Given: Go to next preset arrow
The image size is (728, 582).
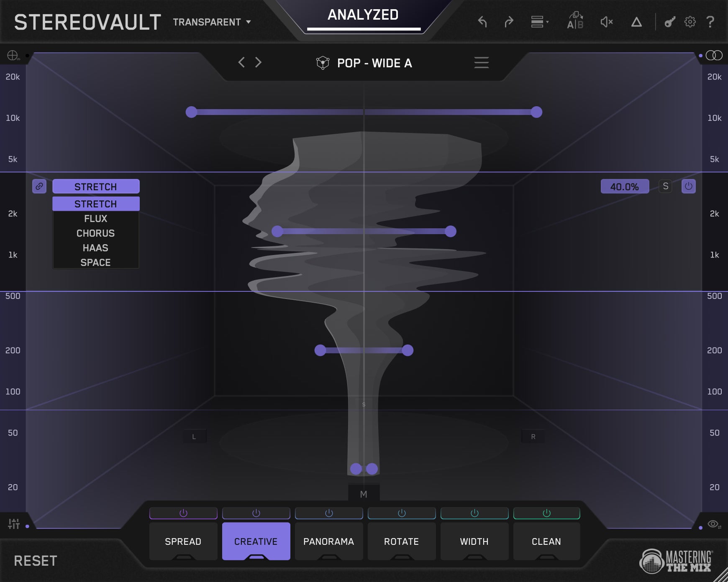Looking at the screenshot, I should 258,62.
